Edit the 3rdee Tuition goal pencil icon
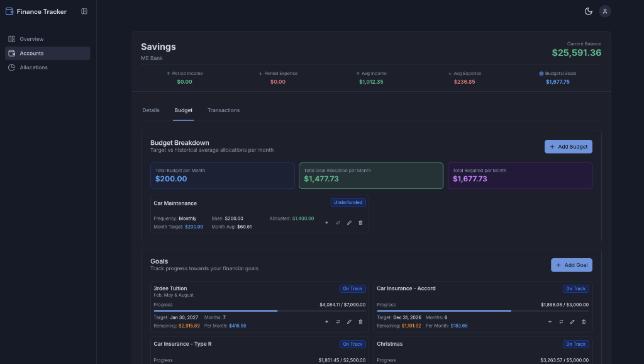 [349, 322]
